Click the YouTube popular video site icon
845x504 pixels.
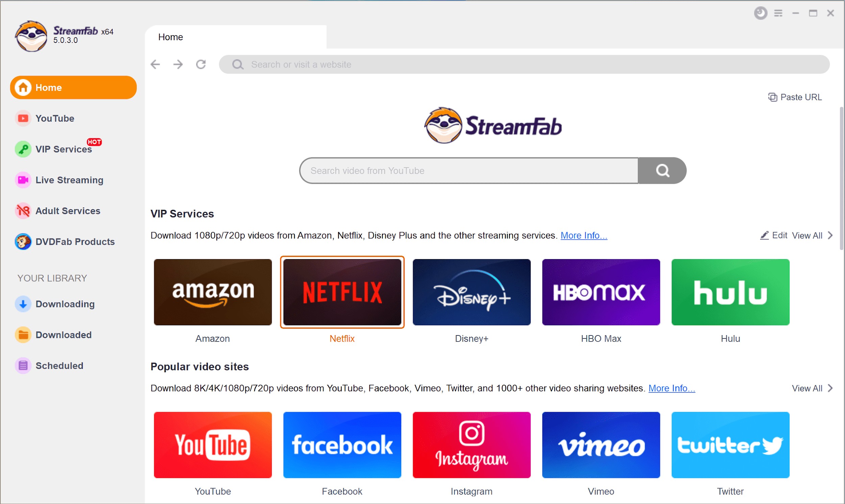click(212, 445)
